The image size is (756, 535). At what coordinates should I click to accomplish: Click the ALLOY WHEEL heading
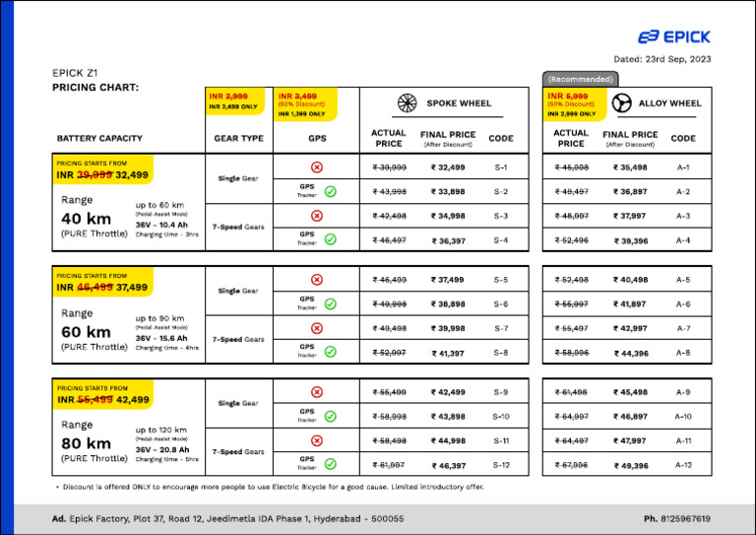(669, 103)
